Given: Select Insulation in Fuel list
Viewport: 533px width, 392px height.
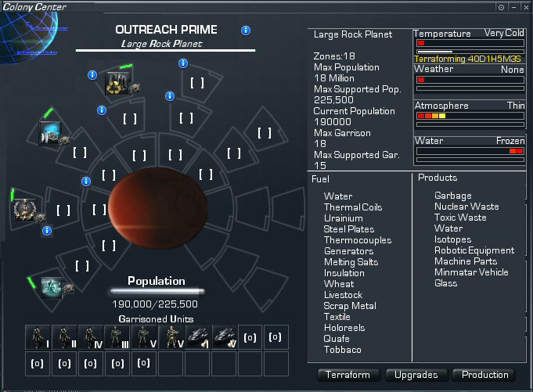Looking at the screenshot, I should (x=344, y=273).
